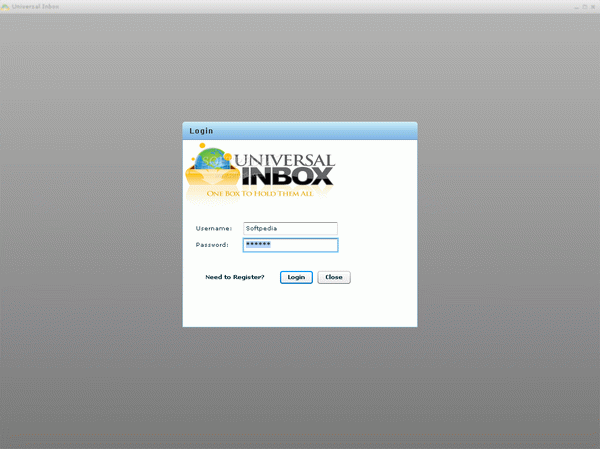Open the Need to Register? link
The image size is (600, 449).
235,277
